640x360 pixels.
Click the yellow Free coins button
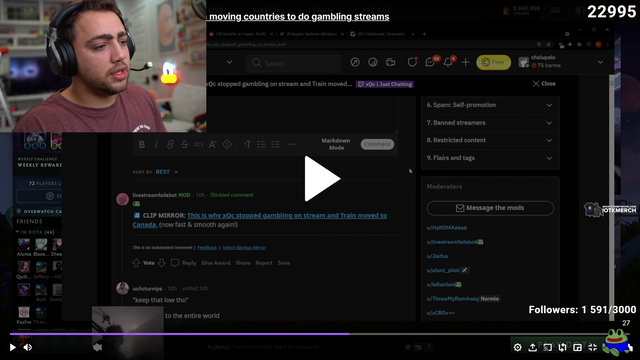(x=493, y=62)
